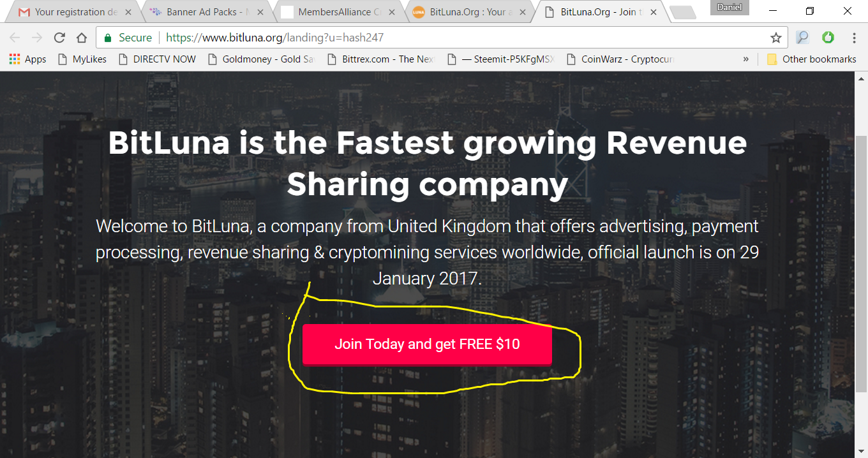The image size is (868, 458).
Task: Bookmark this page with the star icon
Action: point(775,38)
